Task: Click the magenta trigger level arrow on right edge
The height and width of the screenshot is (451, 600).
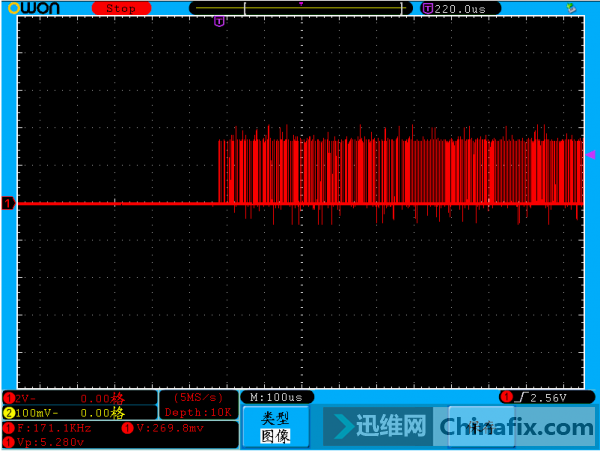Action: (x=591, y=154)
